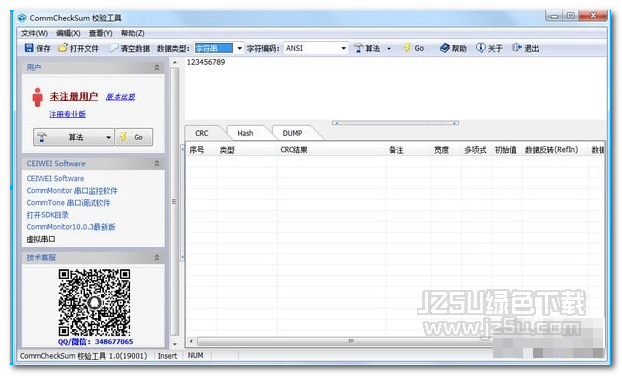Viewport: 622px width, 376px height.
Task: Click sidebar scrollbar up arrow
Action: click(175, 63)
